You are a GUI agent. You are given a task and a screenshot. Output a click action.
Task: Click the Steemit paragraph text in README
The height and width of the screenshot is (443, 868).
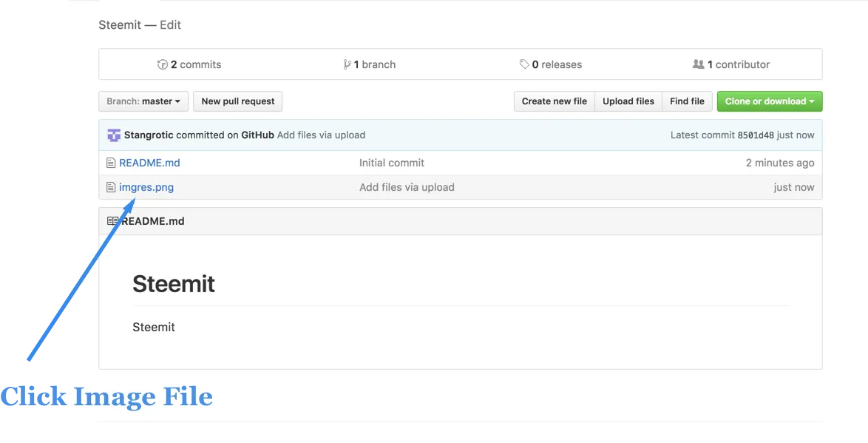[x=154, y=328]
